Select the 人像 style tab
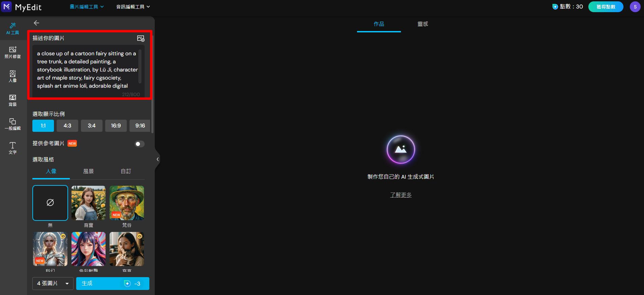 tap(51, 171)
